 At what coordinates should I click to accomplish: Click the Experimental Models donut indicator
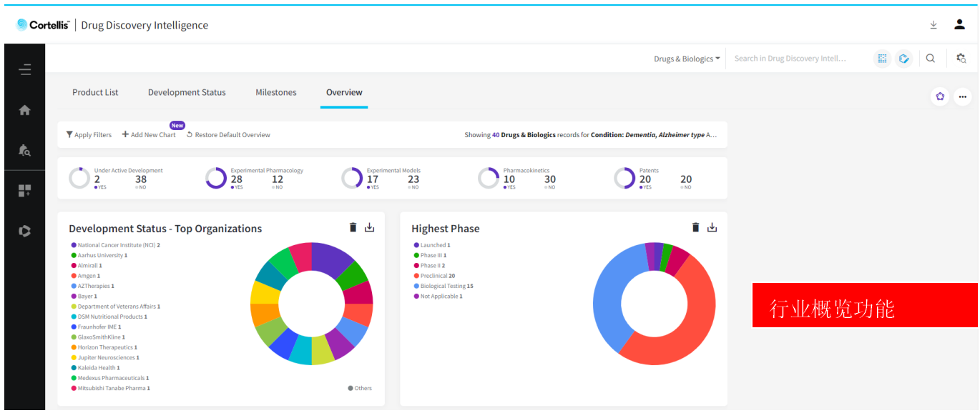click(x=352, y=178)
